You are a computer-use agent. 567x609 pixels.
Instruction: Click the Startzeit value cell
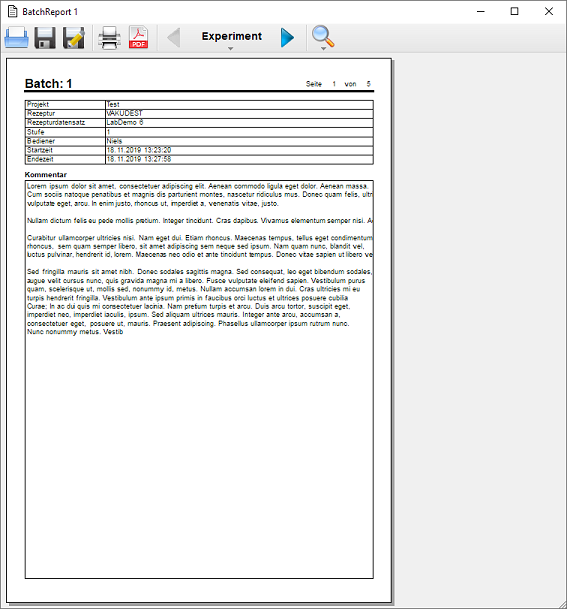pos(239,150)
